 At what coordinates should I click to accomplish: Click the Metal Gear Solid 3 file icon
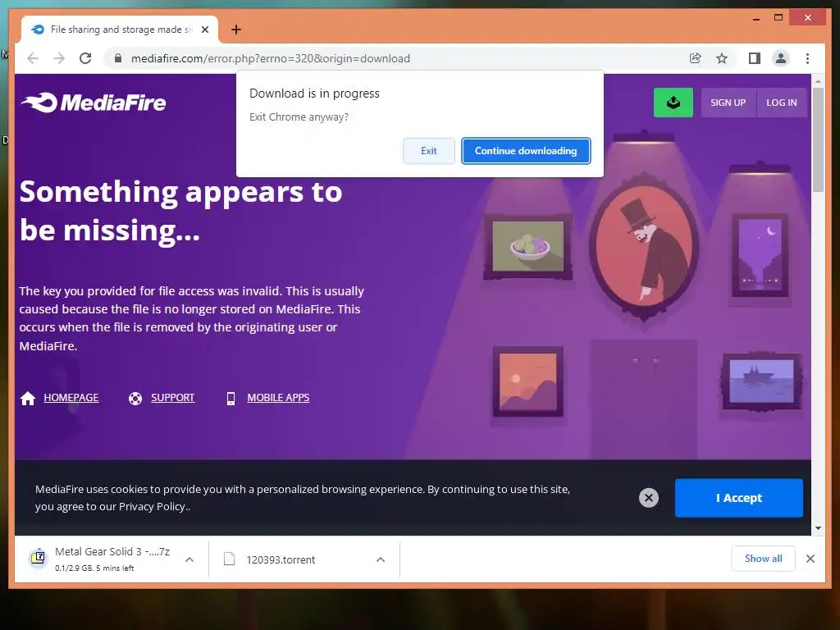click(38, 558)
